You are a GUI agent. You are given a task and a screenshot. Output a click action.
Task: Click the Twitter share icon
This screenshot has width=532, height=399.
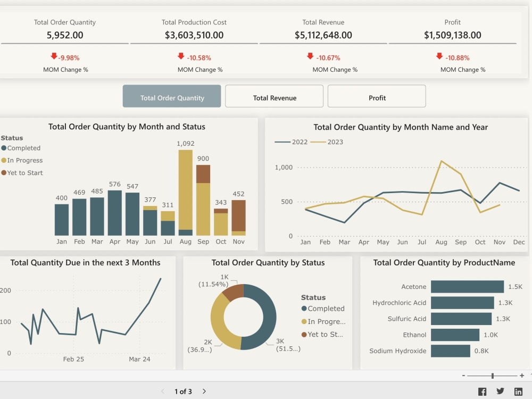(500, 391)
